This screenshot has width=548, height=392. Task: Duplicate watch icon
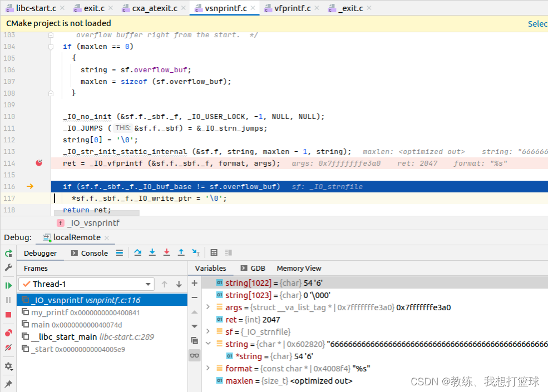click(195, 341)
